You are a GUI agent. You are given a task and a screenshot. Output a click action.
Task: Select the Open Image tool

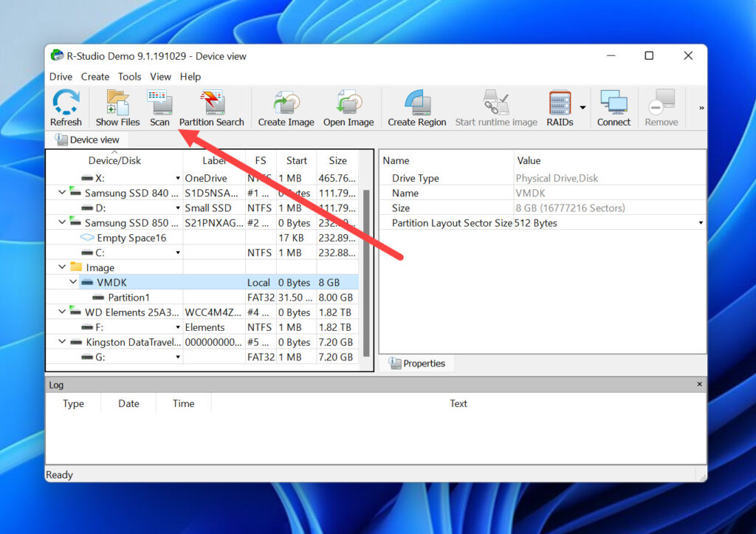click(348, 107)
